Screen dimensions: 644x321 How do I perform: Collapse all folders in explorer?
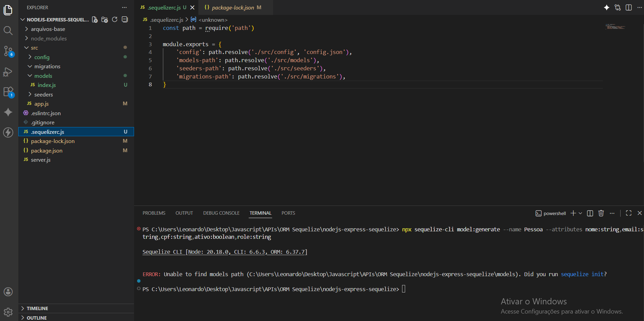[x=125, y=20]
